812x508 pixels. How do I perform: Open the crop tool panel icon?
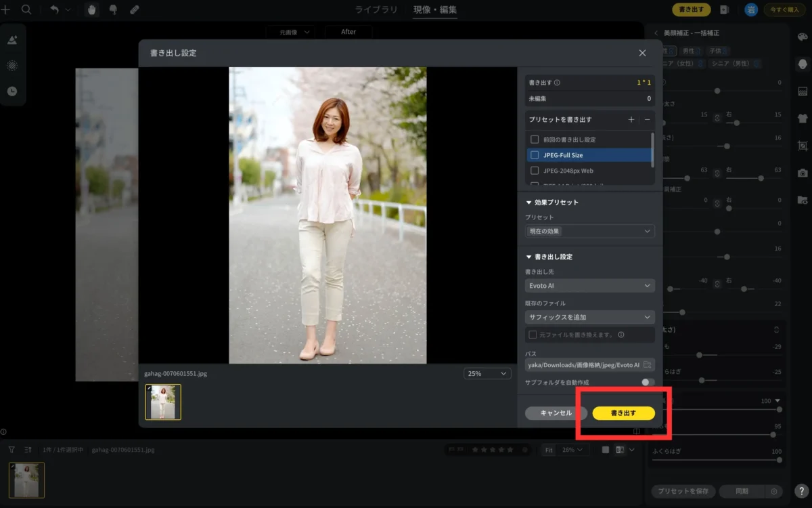pyautogui.click(x=803, y=145)
